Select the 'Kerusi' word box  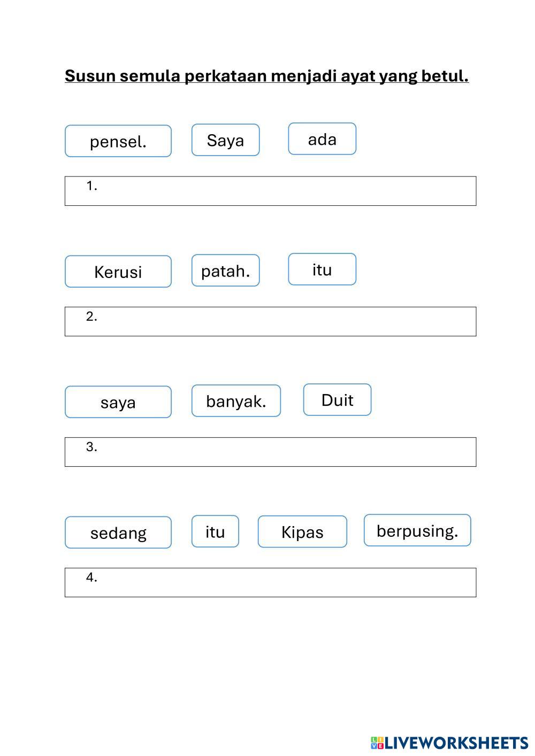(118, 272)
